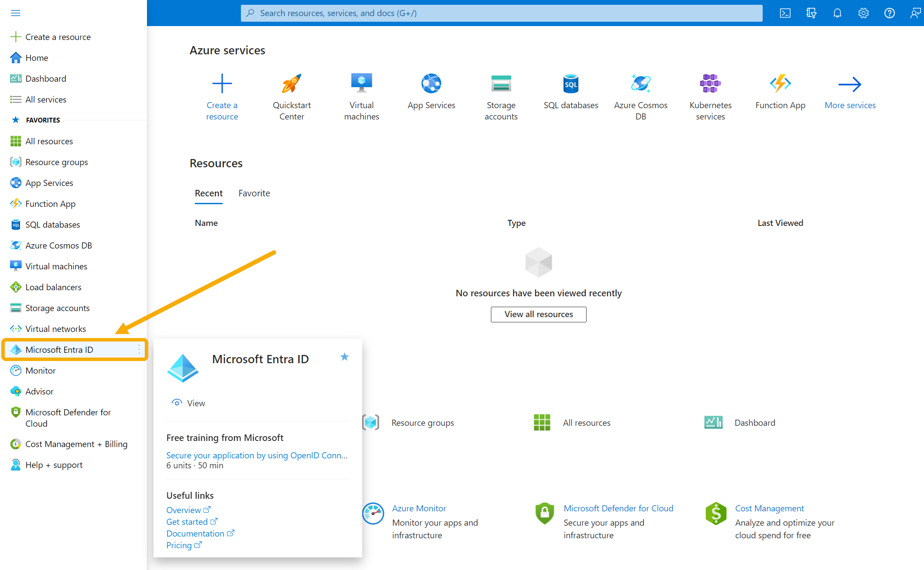The width and height of the screenshot is (924, 570).
Task: Open the help question mark menu
Action: pos(889,13)
